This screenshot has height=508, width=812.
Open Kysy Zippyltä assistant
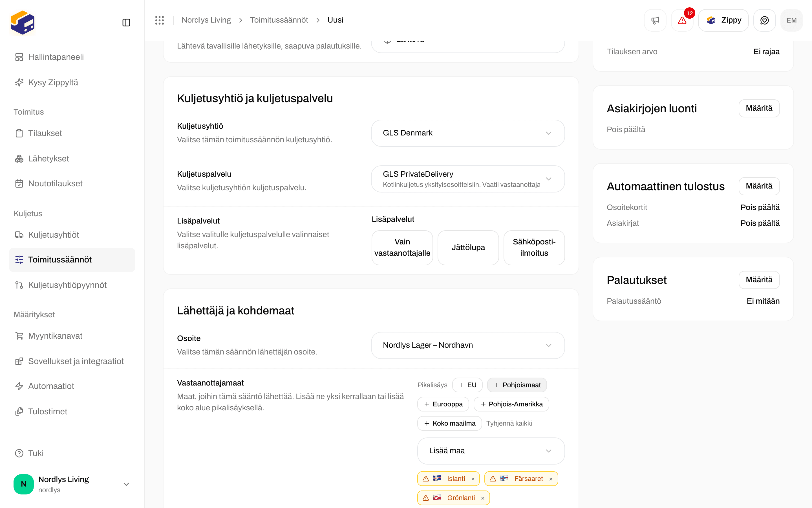click(72, 82)
